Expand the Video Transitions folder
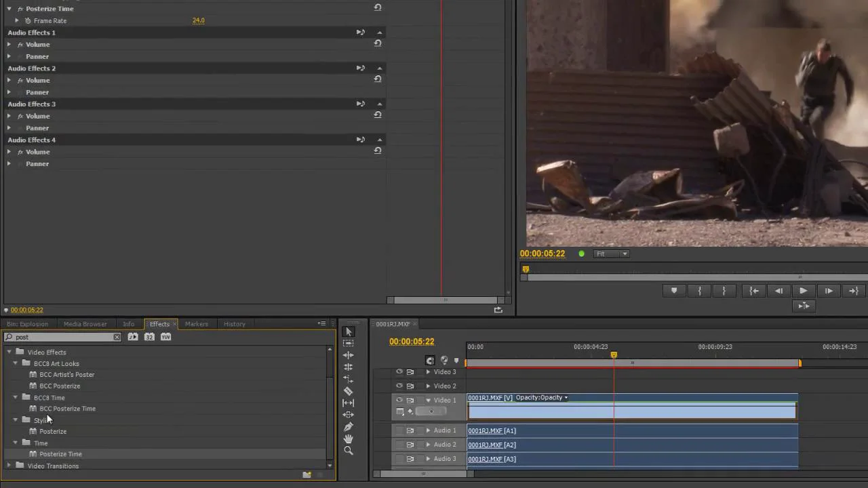This screenshot has height=488, width=868. (9, 466)
